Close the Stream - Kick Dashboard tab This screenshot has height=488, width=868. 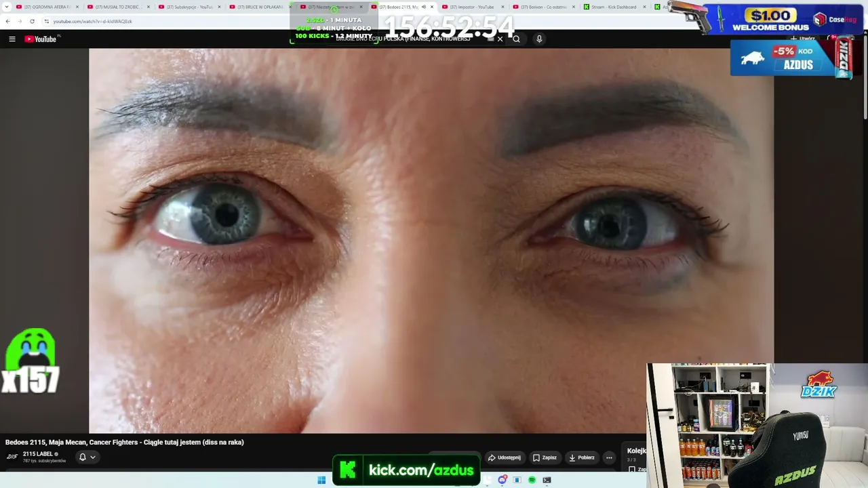[644, 7]
